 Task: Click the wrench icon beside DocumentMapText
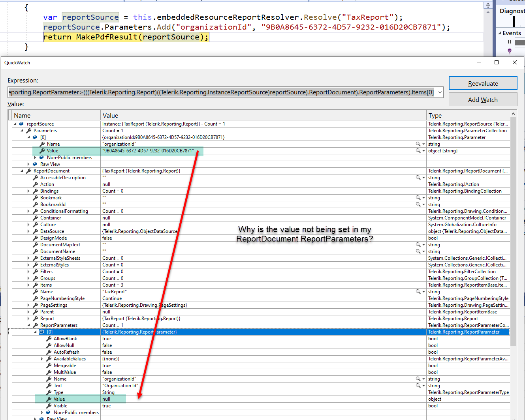36,245
